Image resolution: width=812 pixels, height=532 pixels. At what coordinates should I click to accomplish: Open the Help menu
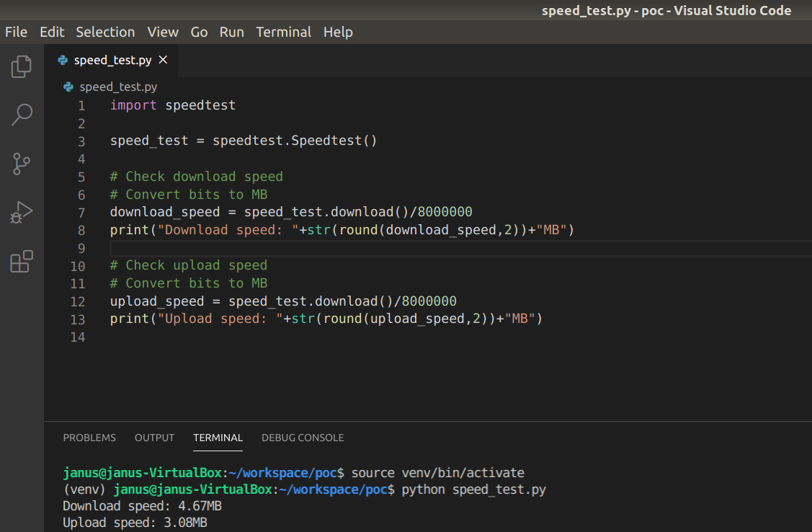[338, 32]
